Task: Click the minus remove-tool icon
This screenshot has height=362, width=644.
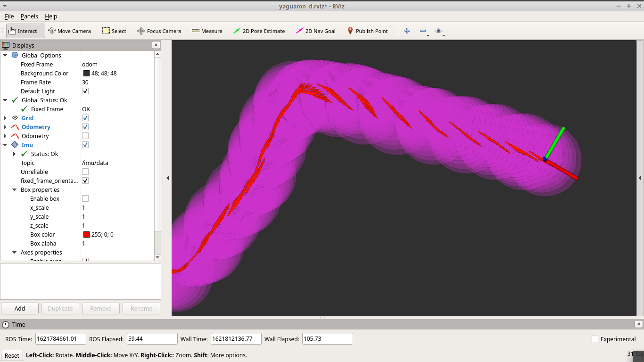Action: (423, 31)
